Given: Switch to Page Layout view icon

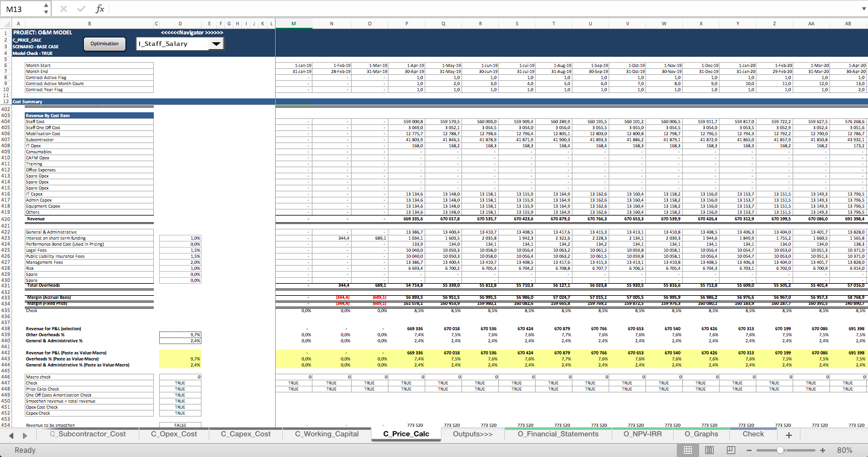Looking at the screenshot, I should [709, 450].
